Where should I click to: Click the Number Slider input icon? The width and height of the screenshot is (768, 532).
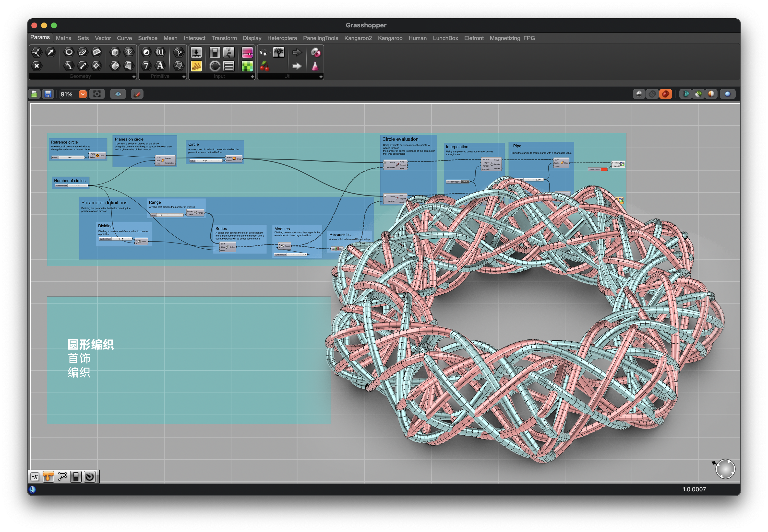(x=196, y=52)
